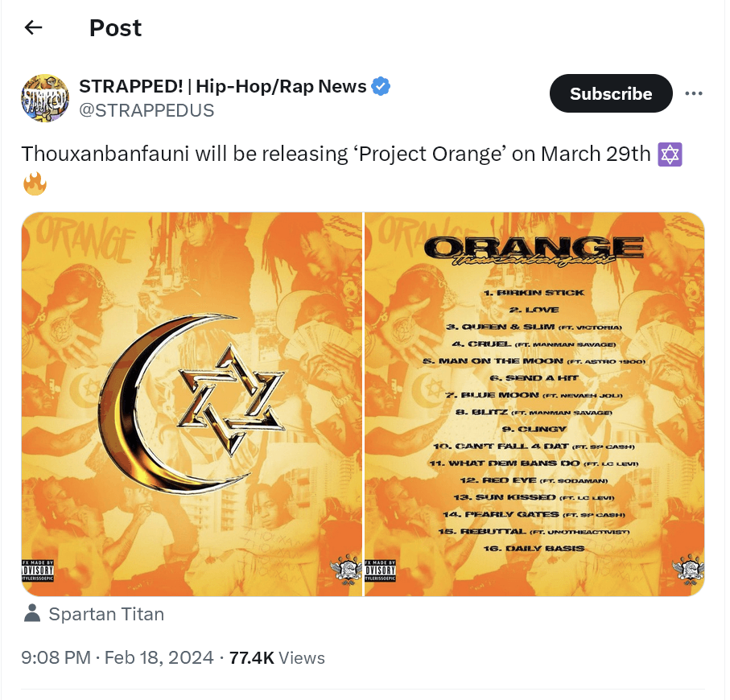Open the STRAPPED! profile avatar

click(x=45, y=98)
